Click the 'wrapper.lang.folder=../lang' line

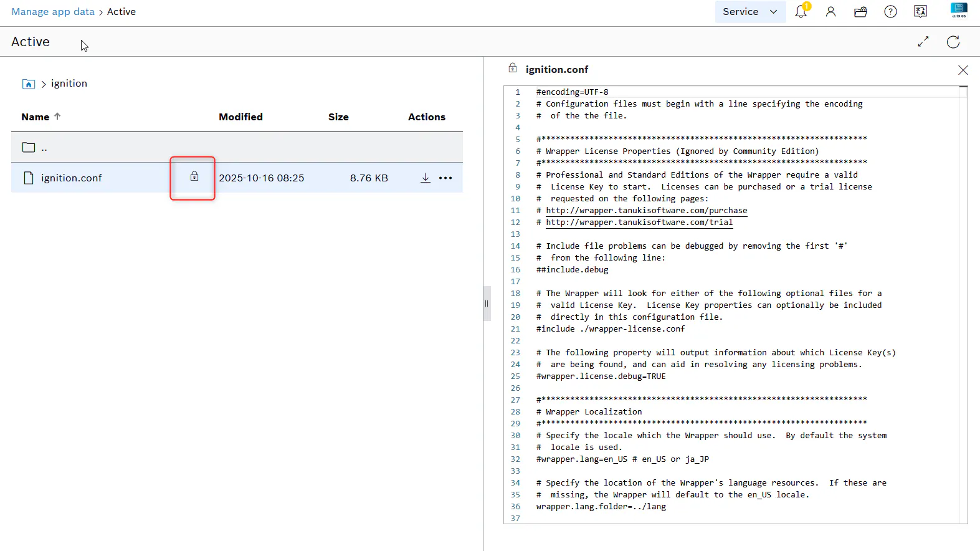601,507
